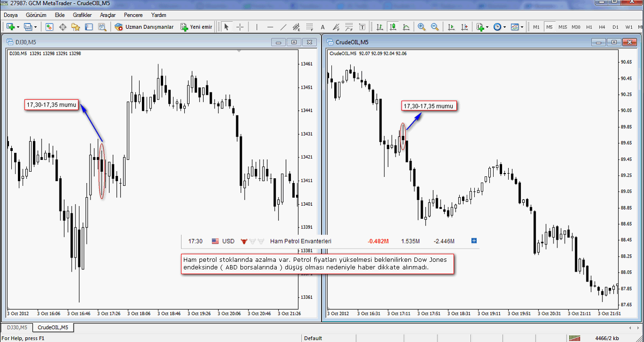Click the text label tool

coord(323,27)
